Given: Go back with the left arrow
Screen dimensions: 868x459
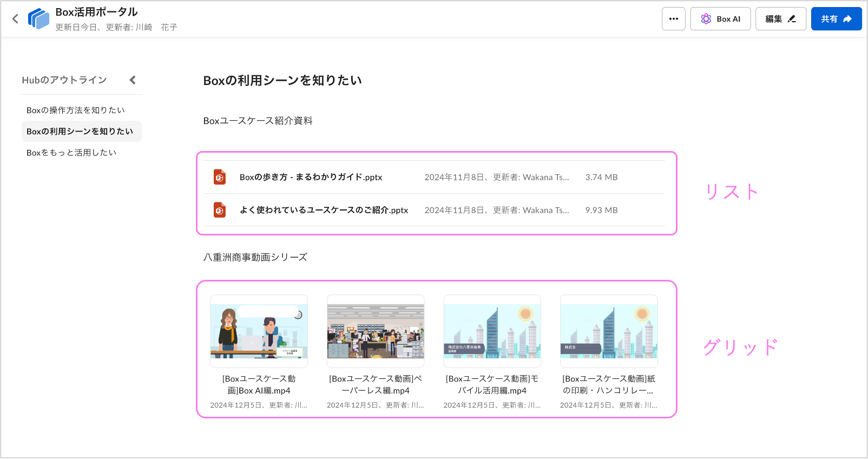Looking at the screenshot, I should pyautogui.click(x=15, y=19).
